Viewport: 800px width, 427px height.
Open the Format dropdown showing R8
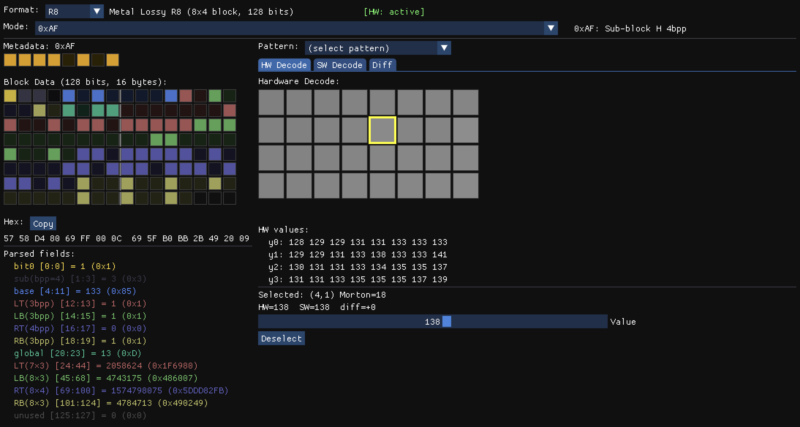click(75, 11)
